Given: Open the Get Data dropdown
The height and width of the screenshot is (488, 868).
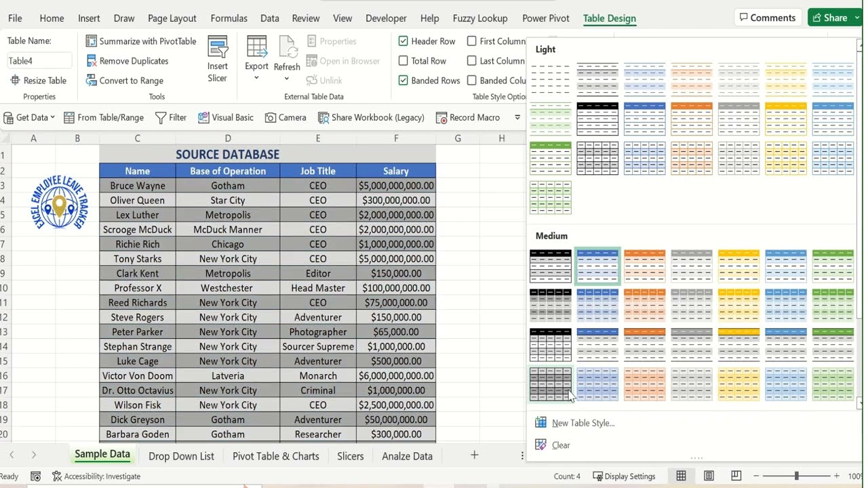Looking at the screenshot, I should point(29,117).
